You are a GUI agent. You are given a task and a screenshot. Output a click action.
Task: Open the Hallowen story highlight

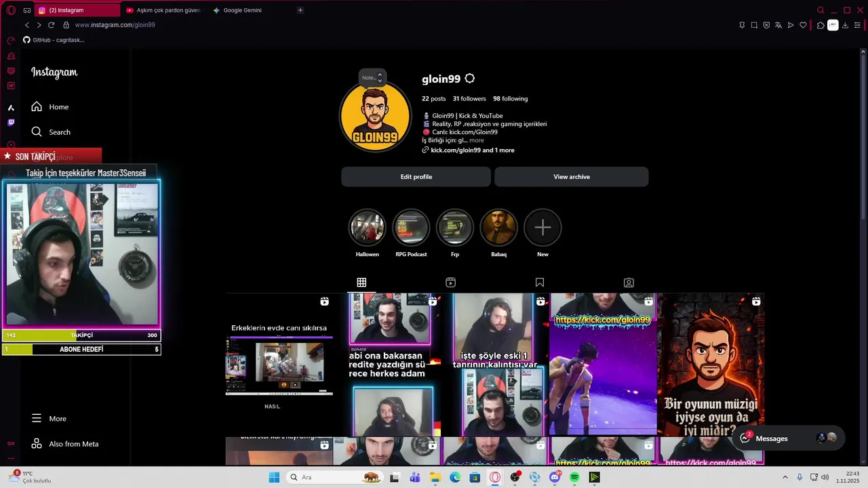(368, 228)
